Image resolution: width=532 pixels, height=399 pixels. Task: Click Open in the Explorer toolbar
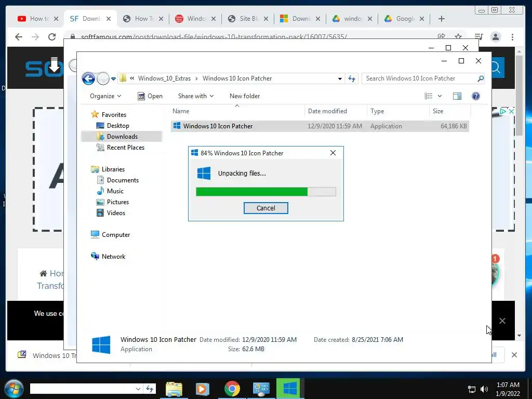point(150,96)
